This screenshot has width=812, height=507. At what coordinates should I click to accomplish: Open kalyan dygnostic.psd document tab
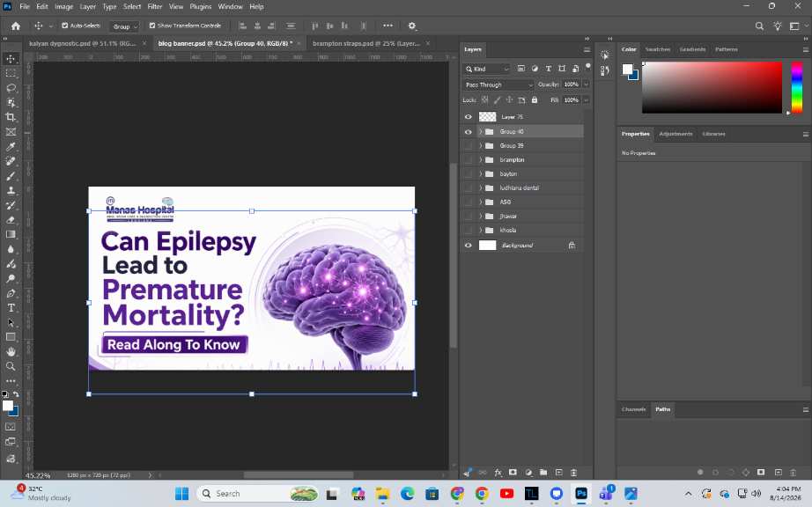click(x=83, y=43)
